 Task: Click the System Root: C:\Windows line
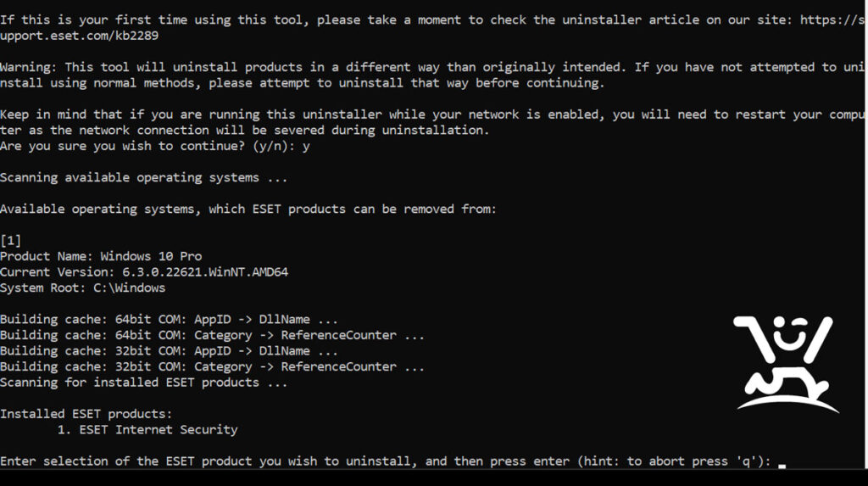82,288
